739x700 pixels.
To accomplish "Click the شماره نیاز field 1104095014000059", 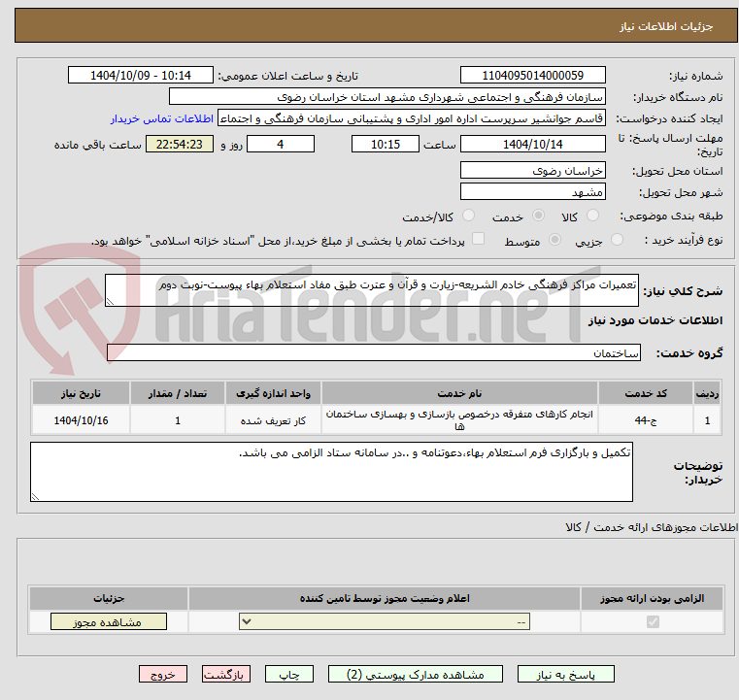I will [532, 75].
